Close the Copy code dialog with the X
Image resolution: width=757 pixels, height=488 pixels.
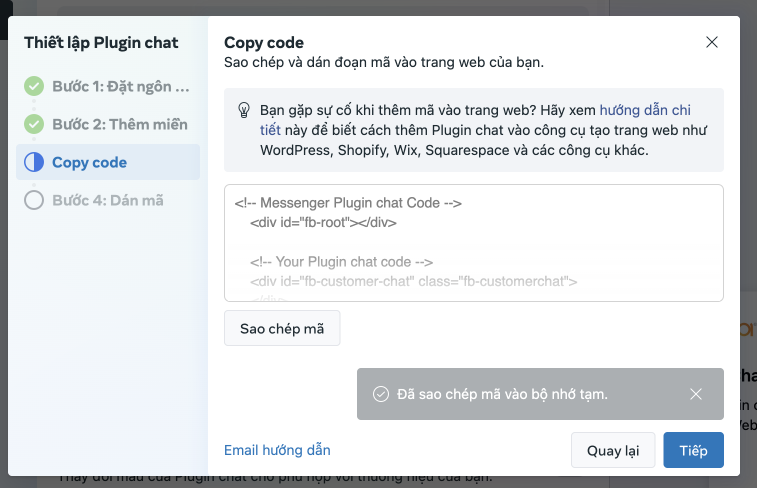(712, 42)
